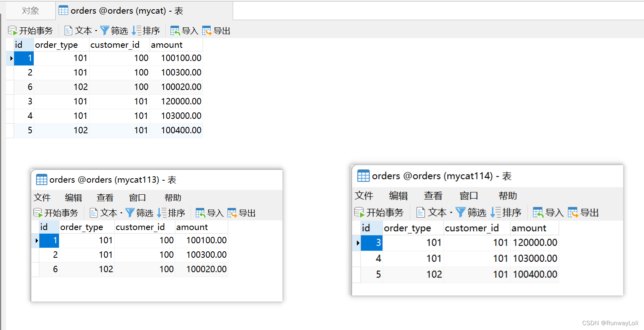
Task: Select amount cell 120000.00 in main mycat table
Action: click(x=177, y=102)
